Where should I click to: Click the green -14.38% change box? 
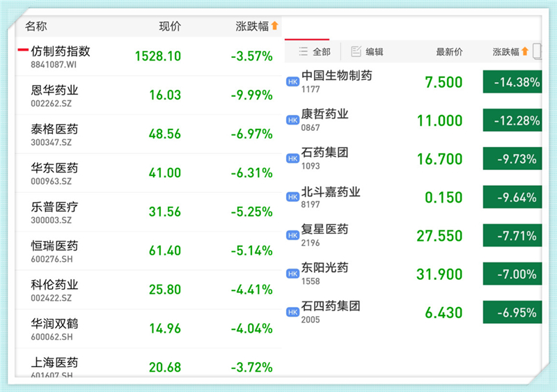coord(511,82)
